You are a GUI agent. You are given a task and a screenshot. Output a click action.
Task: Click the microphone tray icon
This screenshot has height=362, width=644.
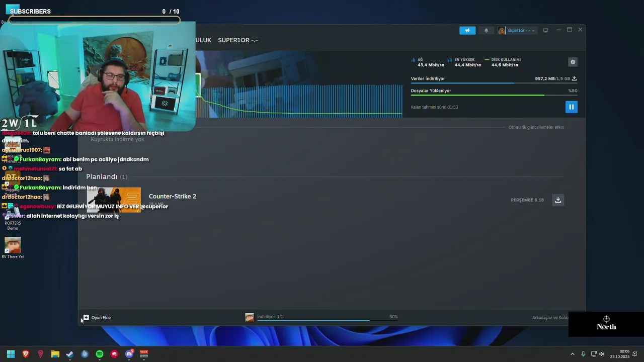pyautogui.click(x=583, y=354)
